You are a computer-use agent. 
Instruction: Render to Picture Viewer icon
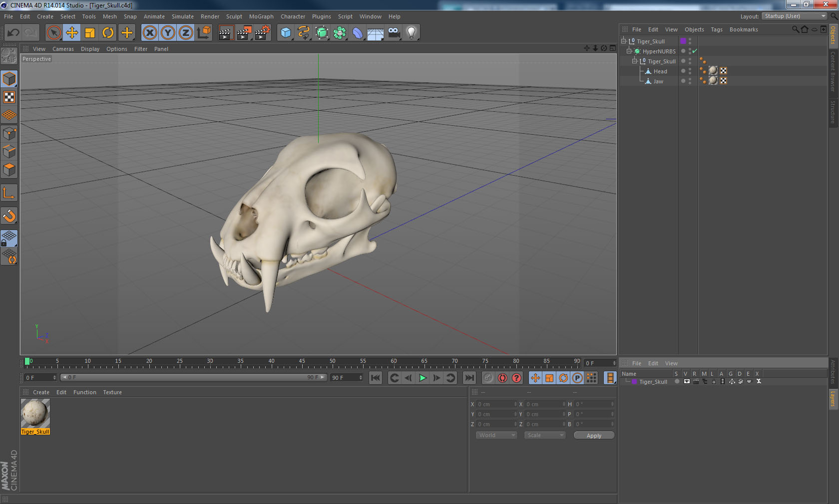click(x=244, y=33)
